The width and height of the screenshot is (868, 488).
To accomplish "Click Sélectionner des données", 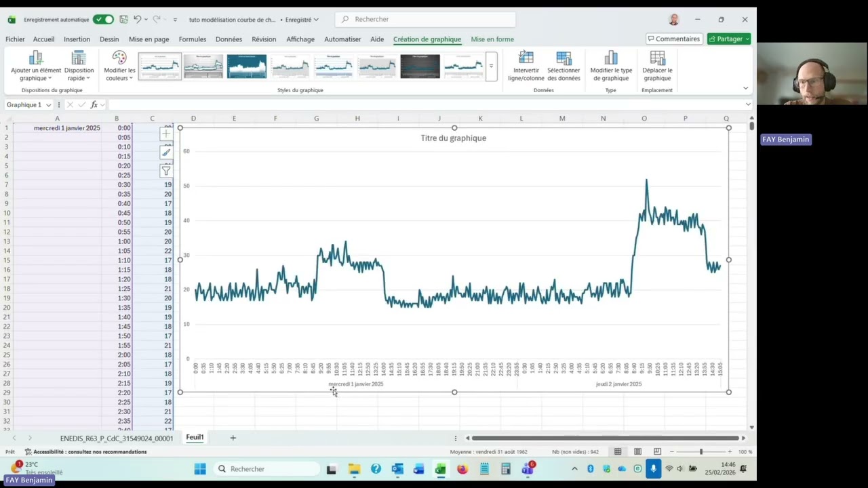I will pyautogui.click(x=564, y=66).
